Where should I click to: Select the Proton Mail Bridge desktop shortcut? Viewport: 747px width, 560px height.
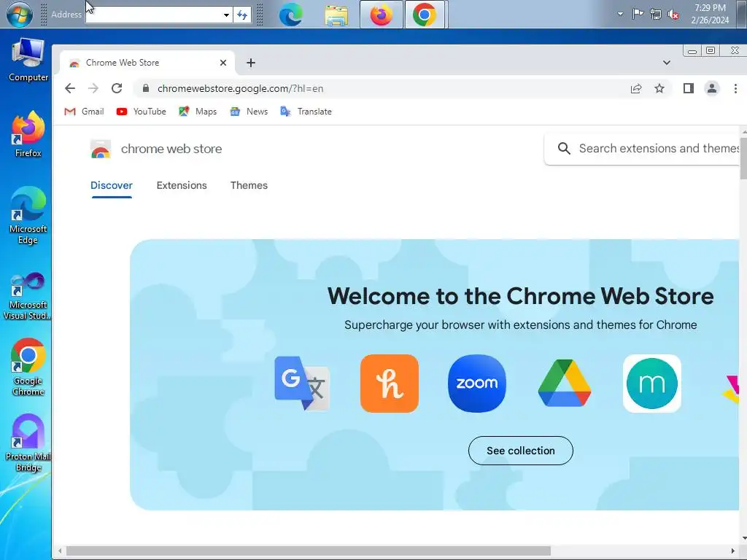(28, 443)
